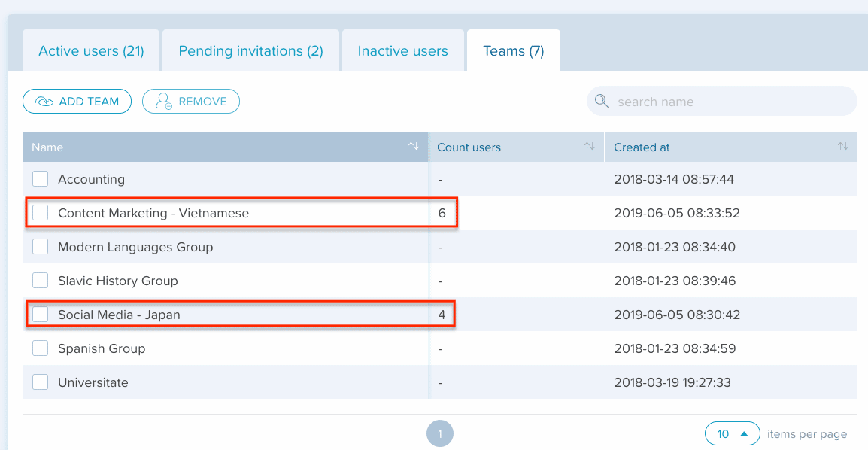Click the ADD TEAM button

[x=77, y=101]
